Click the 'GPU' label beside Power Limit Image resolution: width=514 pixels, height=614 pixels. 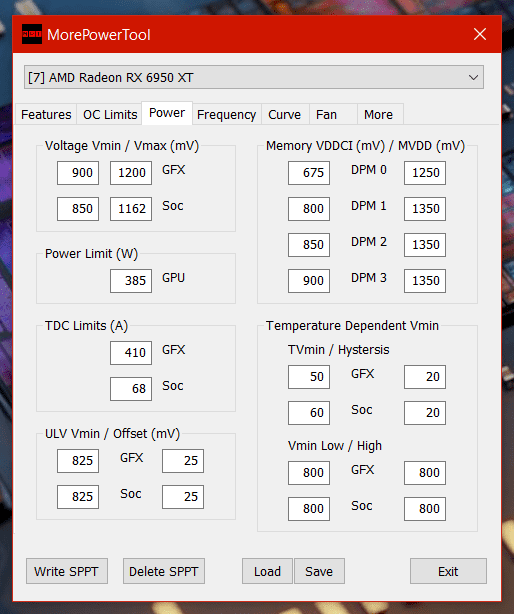(x=173, y=278)
